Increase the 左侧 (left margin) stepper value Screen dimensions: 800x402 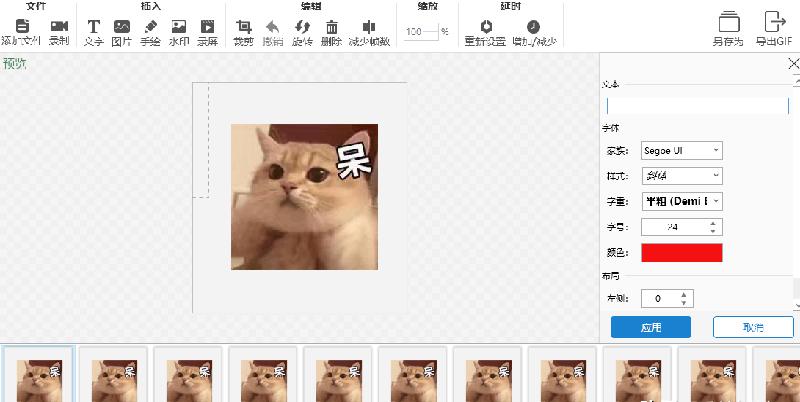pos(683,294)
